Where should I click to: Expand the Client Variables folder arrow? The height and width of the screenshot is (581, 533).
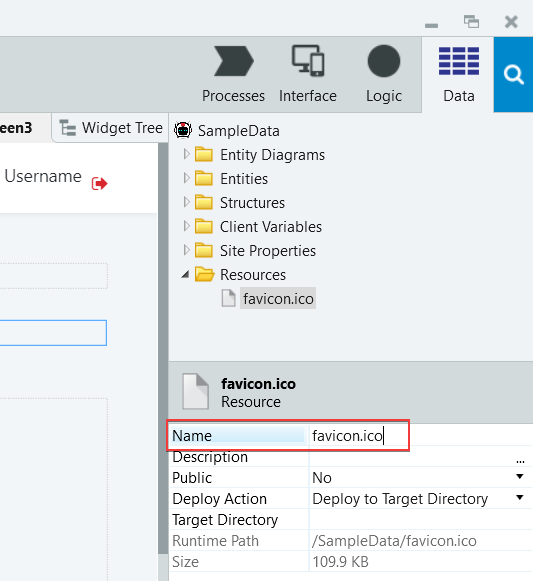click(186, 226)
